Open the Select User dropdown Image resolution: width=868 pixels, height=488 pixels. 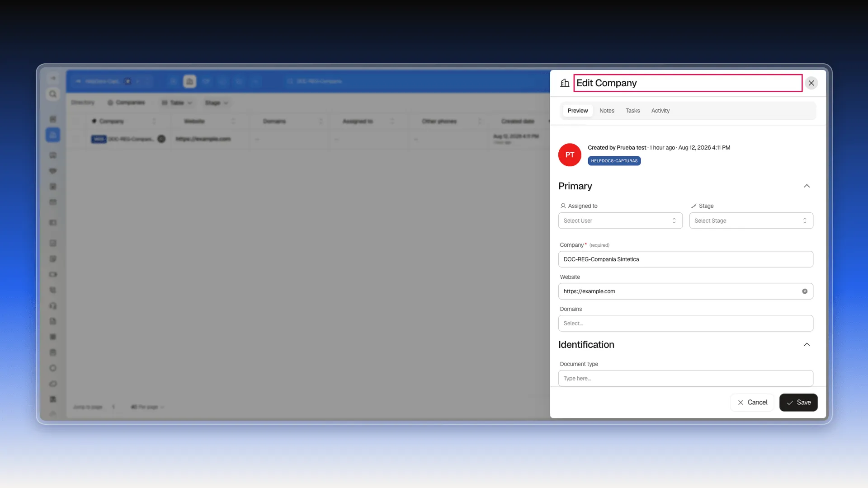620,221
